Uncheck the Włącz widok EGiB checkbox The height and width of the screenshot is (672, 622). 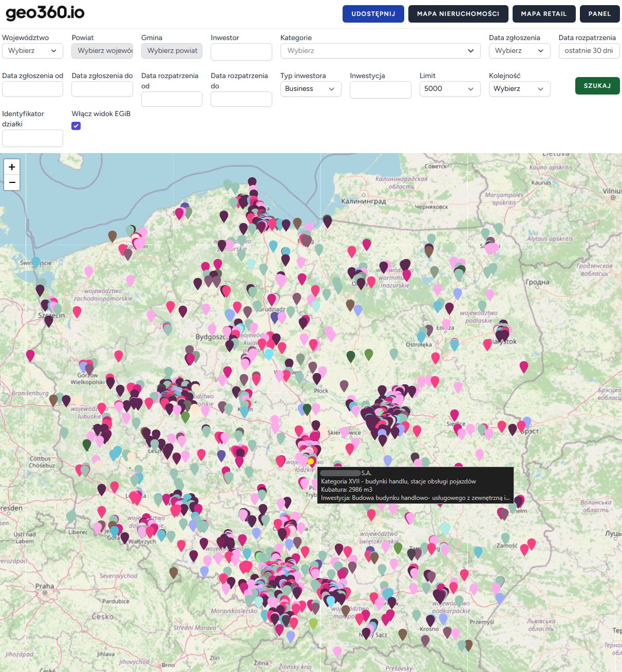[x=76, y=126]
